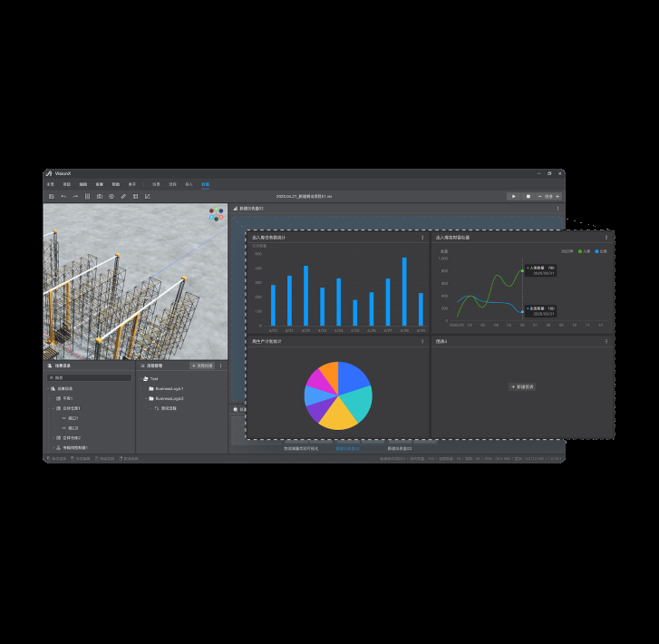Select the highlighted 数据 tab

[x=205, y=184]
